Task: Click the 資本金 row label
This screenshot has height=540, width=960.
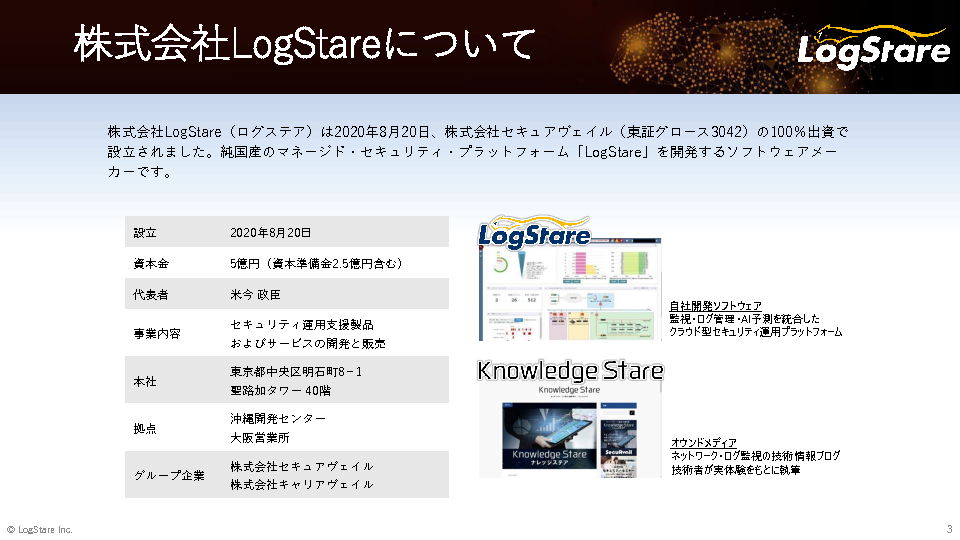Action: click(151, 264)
